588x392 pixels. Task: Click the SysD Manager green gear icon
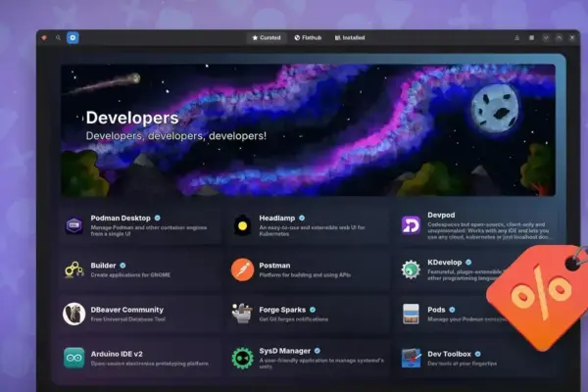[x=243, y=358]
